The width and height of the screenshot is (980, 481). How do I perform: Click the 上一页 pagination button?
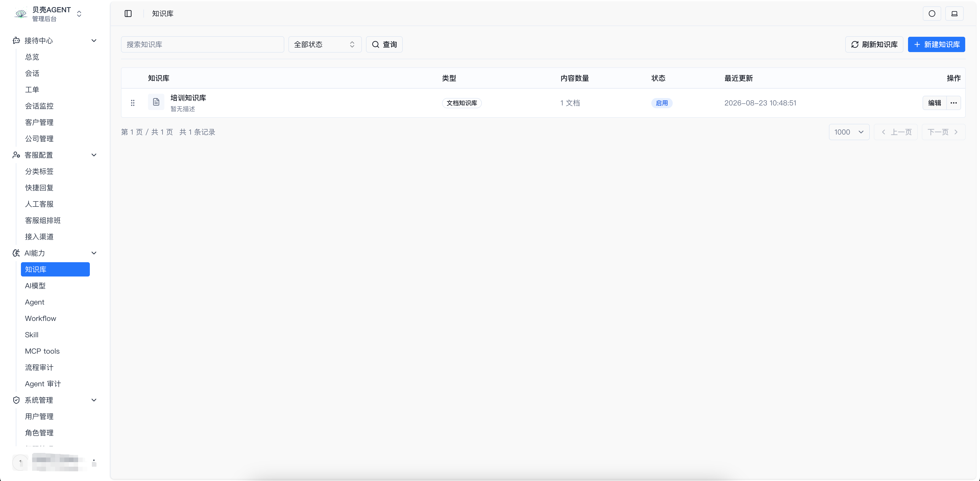click(x=896, y=132)
